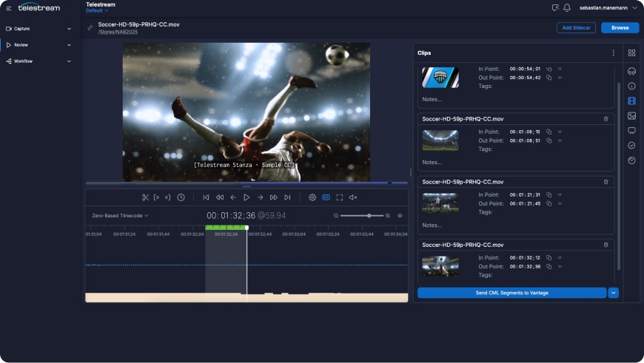Open the Workflow sidebar menu

coord(41,61)
